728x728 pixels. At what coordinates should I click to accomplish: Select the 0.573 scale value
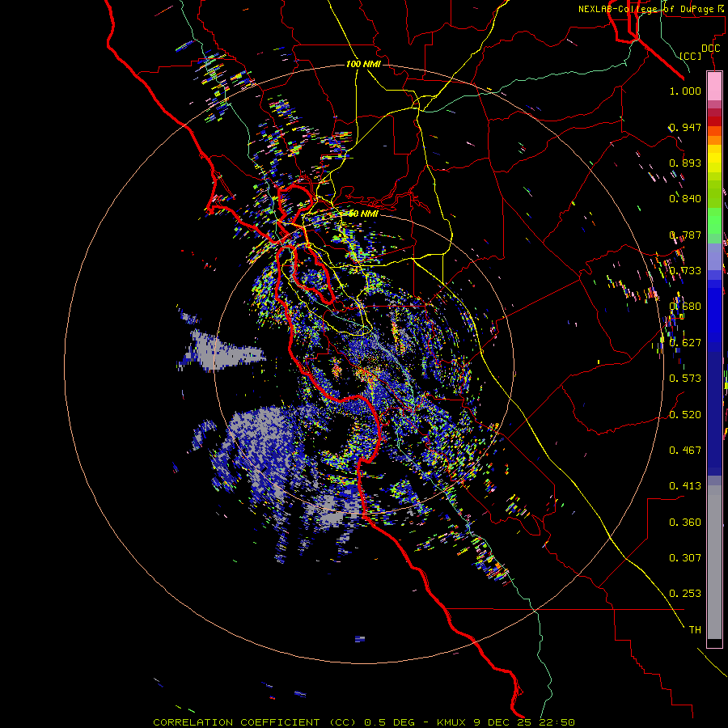click(x=685, y=379)
